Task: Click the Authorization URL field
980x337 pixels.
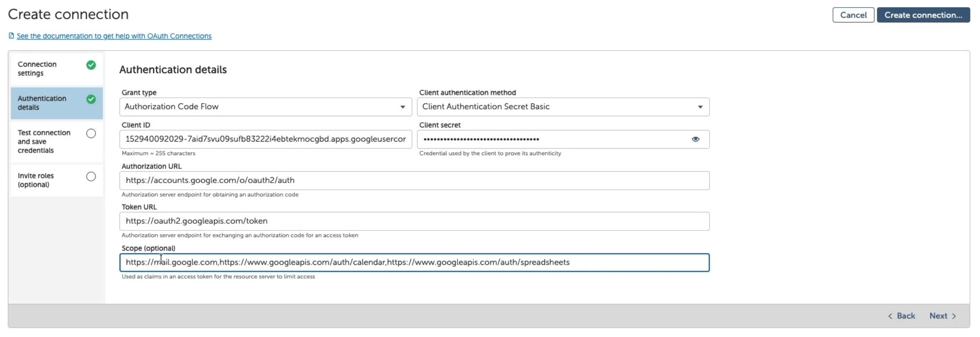Action: pos(414,180)
